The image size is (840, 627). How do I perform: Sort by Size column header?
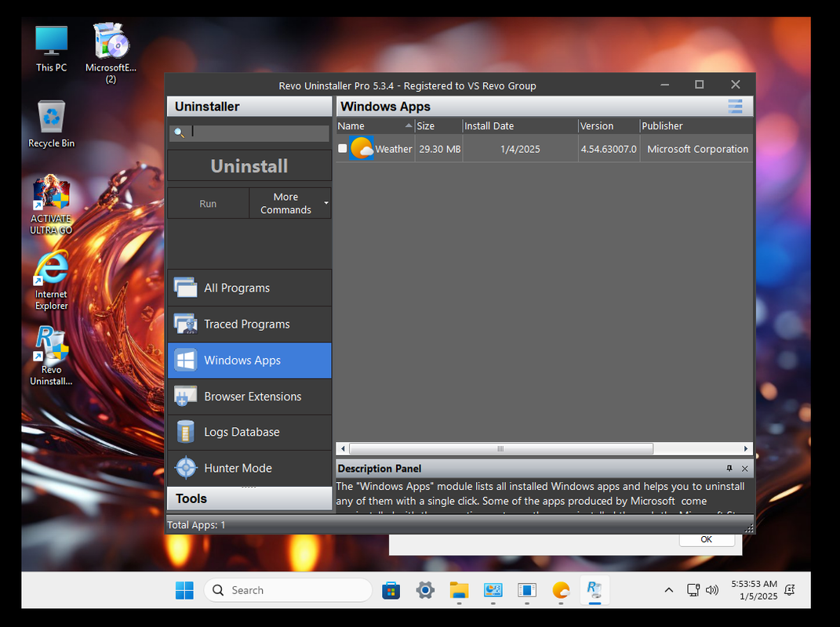[438, 126]
